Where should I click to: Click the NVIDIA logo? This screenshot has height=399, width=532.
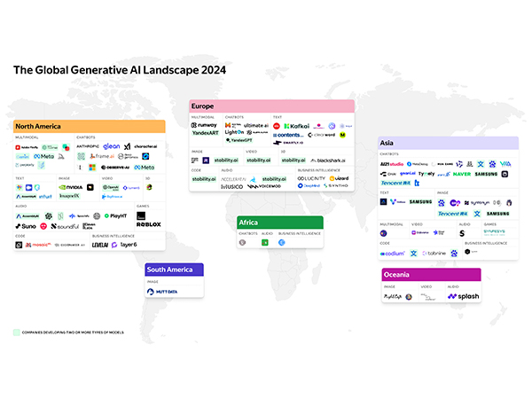pyautogui.click(x=71, y=187)
